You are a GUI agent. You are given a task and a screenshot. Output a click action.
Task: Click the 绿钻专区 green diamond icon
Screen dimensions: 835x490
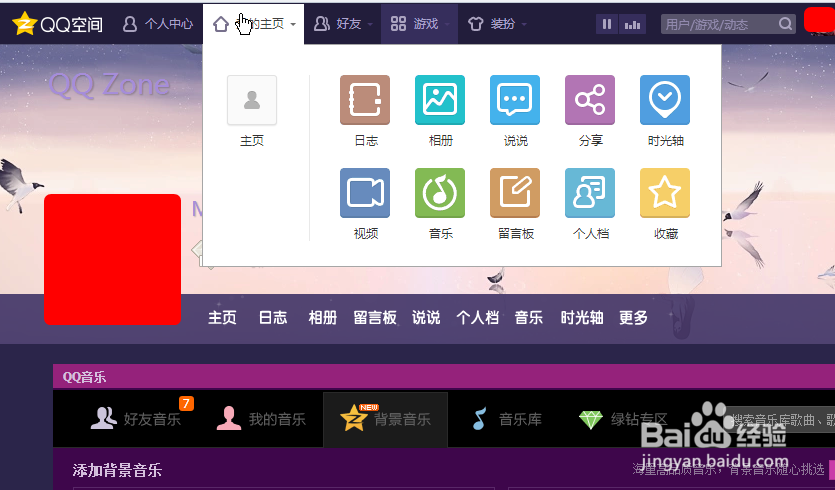point(591,420)
